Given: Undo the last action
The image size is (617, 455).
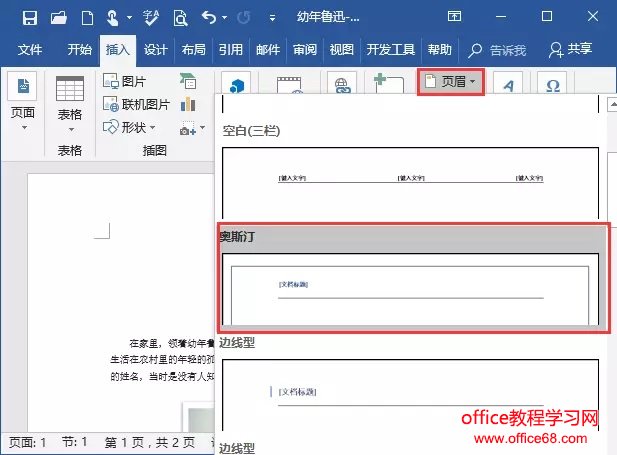Looking at the screenshot, I should point(209,18).
